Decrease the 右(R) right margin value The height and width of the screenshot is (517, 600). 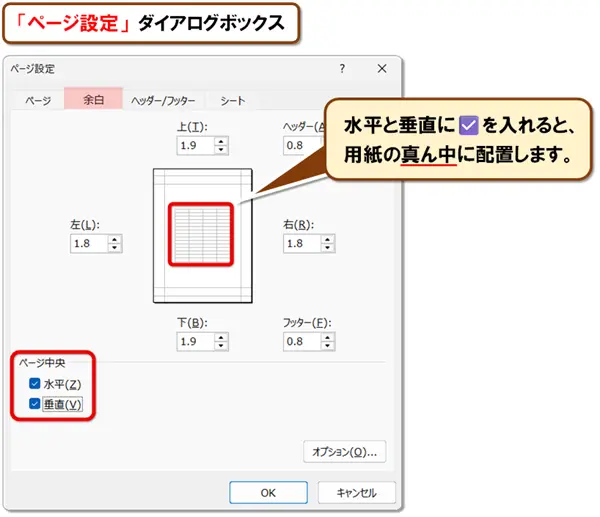pos(328,248)
